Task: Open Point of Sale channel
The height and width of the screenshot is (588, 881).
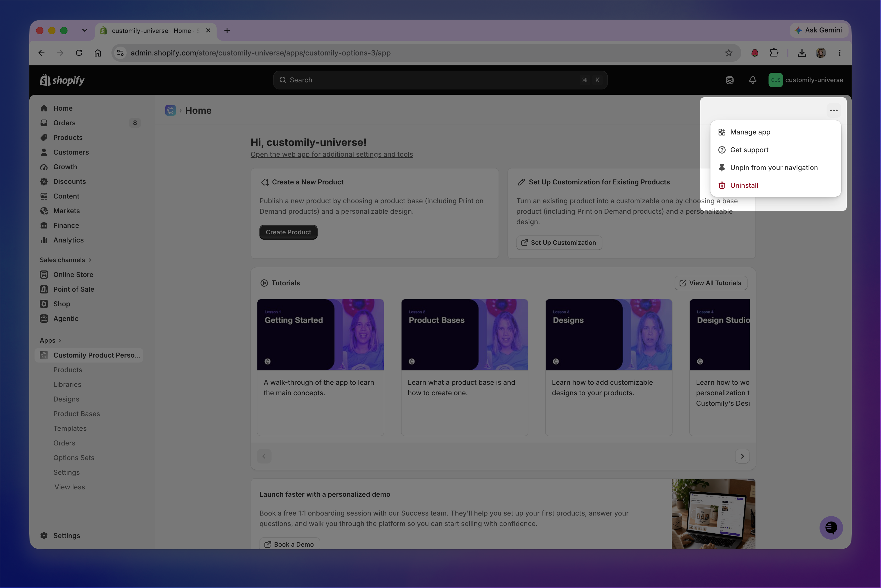Action: point(89,289)
